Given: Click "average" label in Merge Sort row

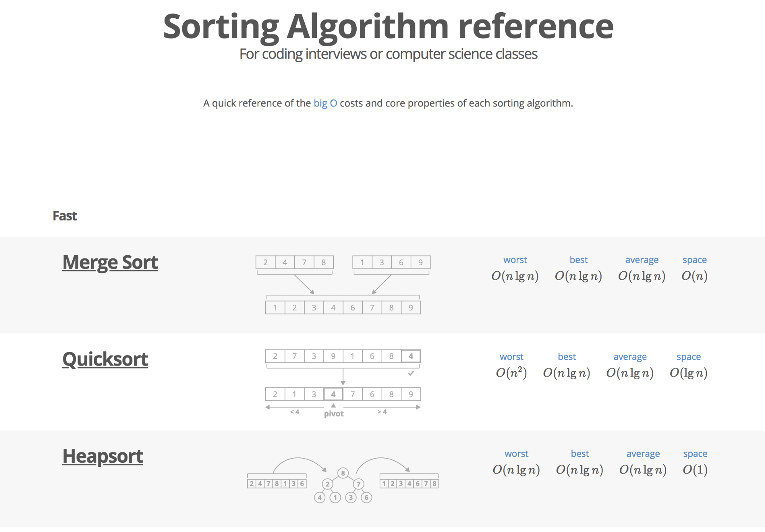Looking at the screenshot, I should click(x=641, y=260).
